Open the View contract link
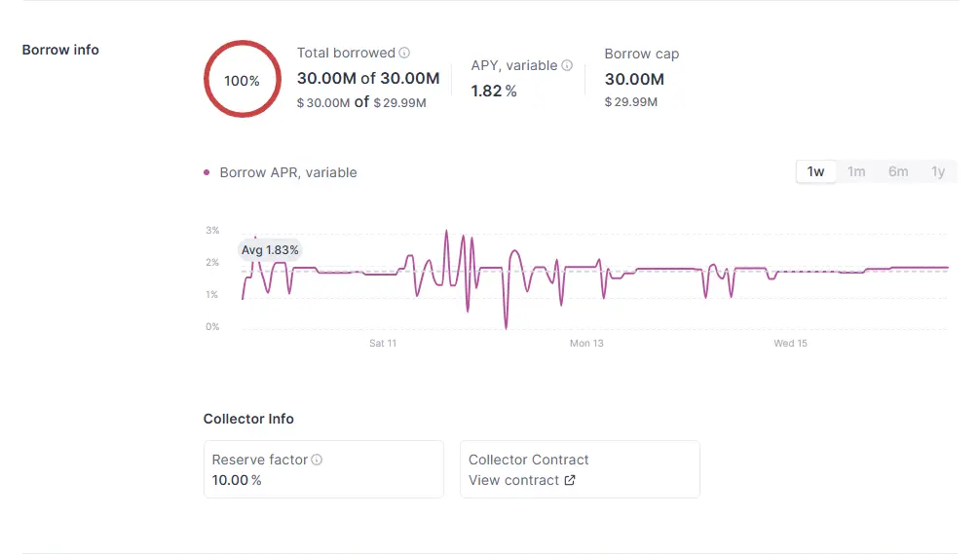The height and width of the screenshot is (554, 980). pos(513,480)
